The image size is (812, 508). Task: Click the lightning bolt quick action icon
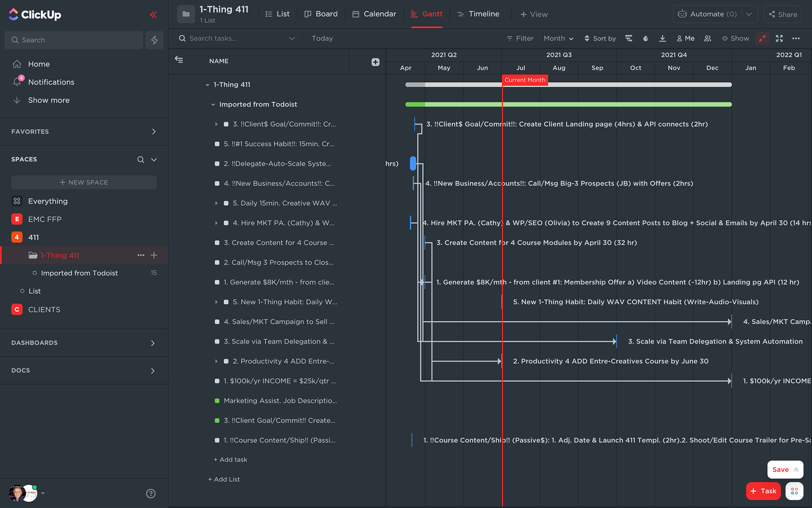pos(154,40)
